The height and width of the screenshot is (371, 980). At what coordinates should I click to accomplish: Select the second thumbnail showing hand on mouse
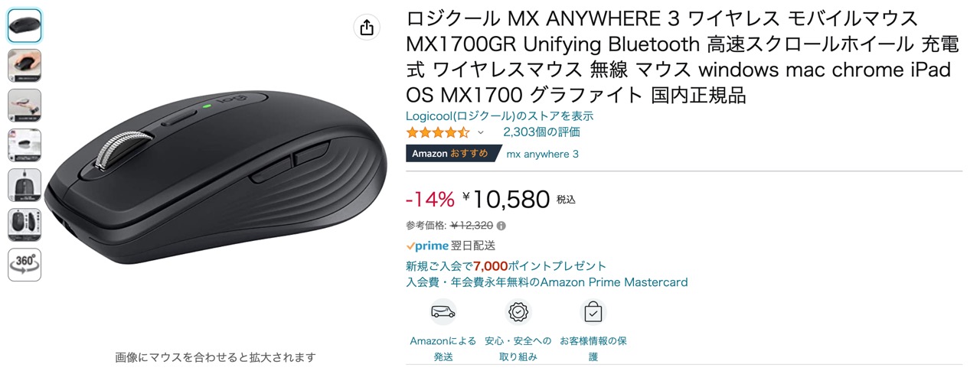point(24,65)
